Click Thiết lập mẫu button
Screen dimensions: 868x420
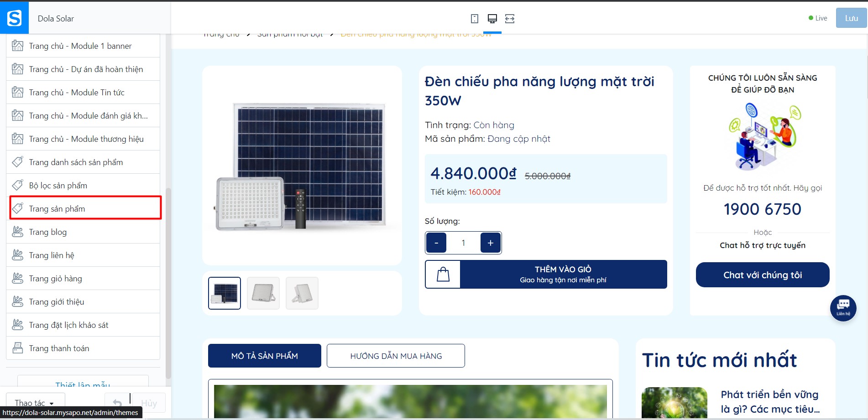coord(83,382)
